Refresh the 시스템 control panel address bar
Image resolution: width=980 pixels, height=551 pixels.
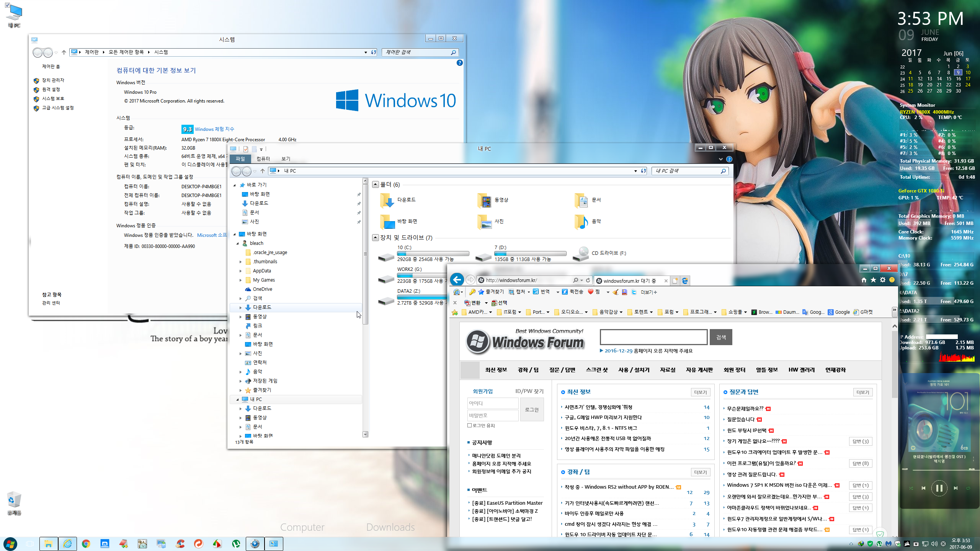click(374, 52)
